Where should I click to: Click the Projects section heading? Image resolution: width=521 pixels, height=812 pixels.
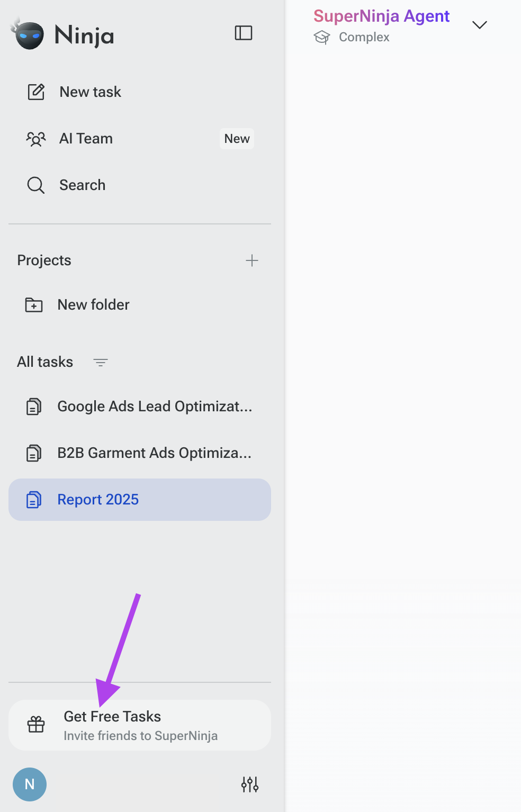click(x=44, y=260)
